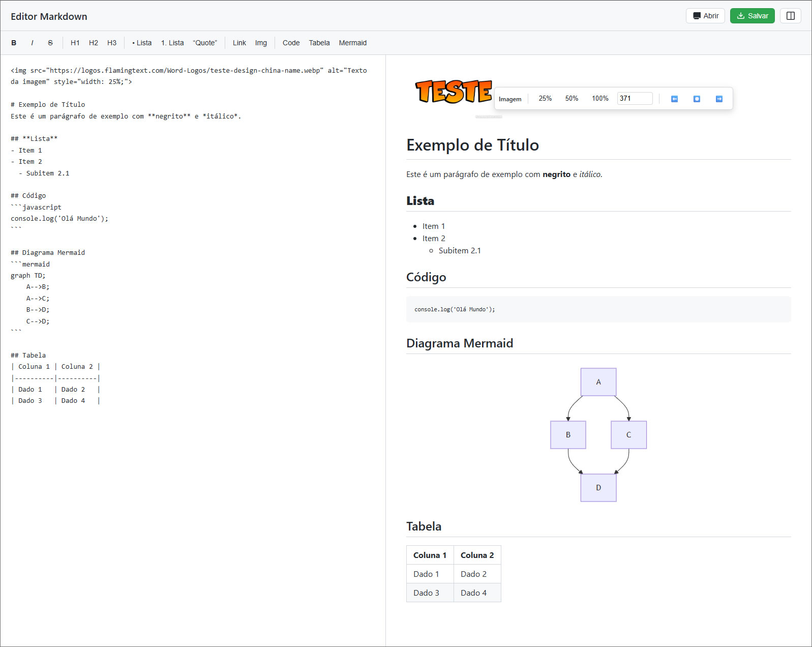The image size is (812, 647).
Task: Click the 'Editor Markdown' title
Action: point(49,16)
